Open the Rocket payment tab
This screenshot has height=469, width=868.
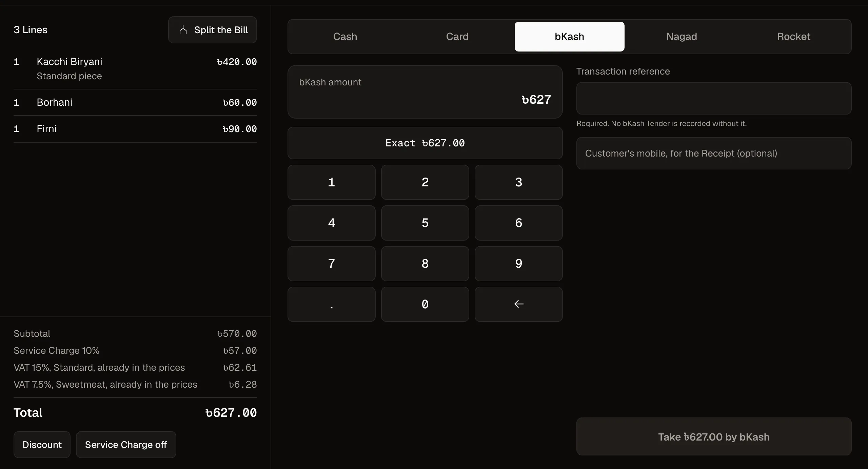pos(794,37)
